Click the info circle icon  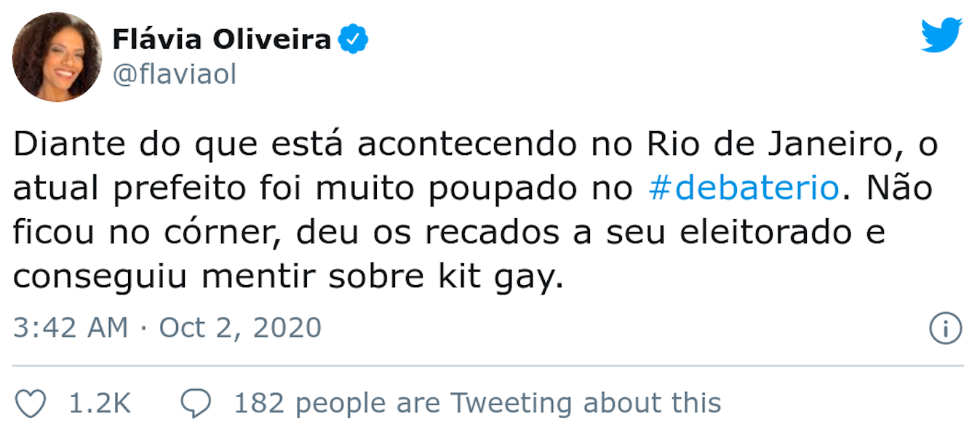click(x=946, y=329)
